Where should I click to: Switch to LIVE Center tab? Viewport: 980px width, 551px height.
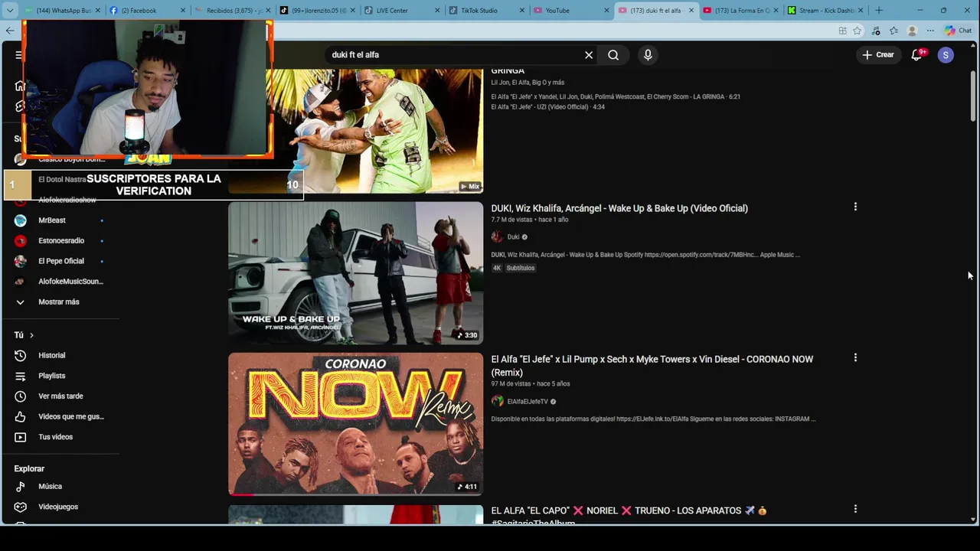pyautogui.click(x=400, y=10)
